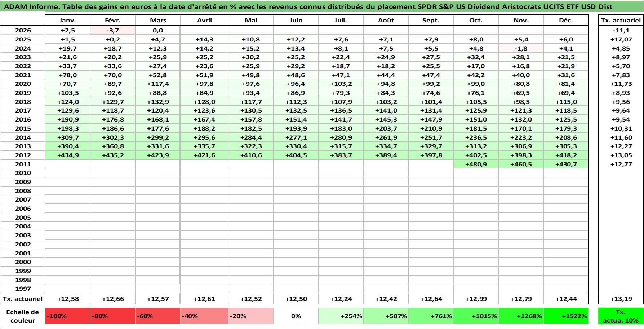
Task: Select the +430,7 cell in 2011 Déc.
Action: [x=566, y=164]
